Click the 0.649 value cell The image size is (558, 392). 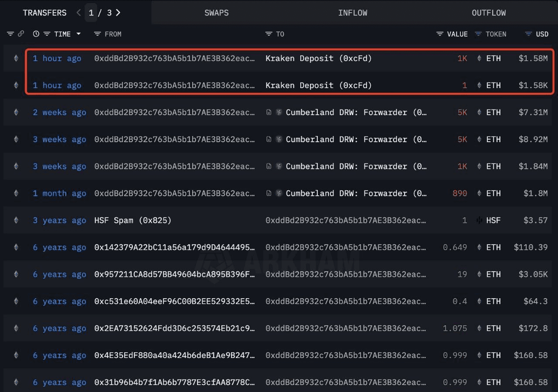[455, 247]
